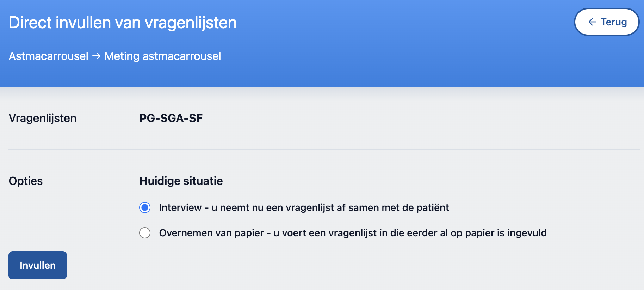This screenshot has width=644, height=290.
Task: Go back using the Terug button label
Action: click(614, 22)
